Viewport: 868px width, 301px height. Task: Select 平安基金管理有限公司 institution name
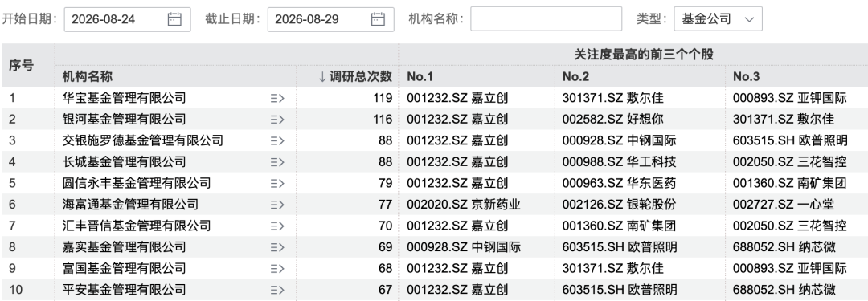pos(124,290)
